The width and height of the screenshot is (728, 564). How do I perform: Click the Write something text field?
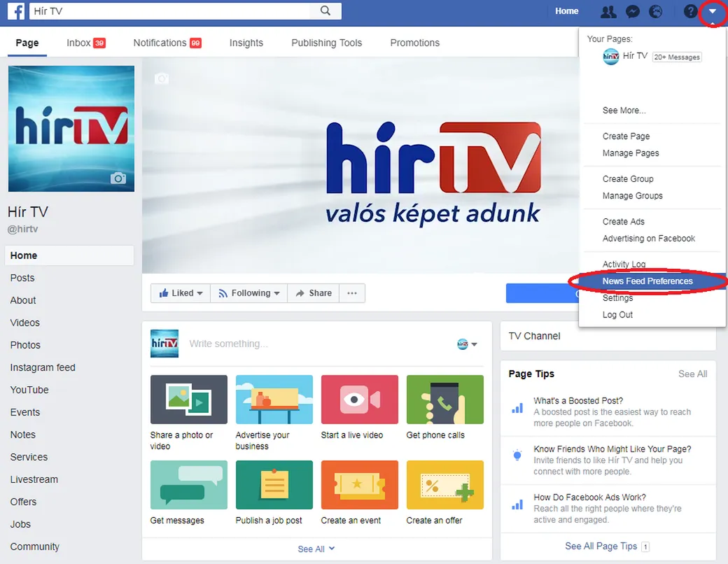point(315,344)
